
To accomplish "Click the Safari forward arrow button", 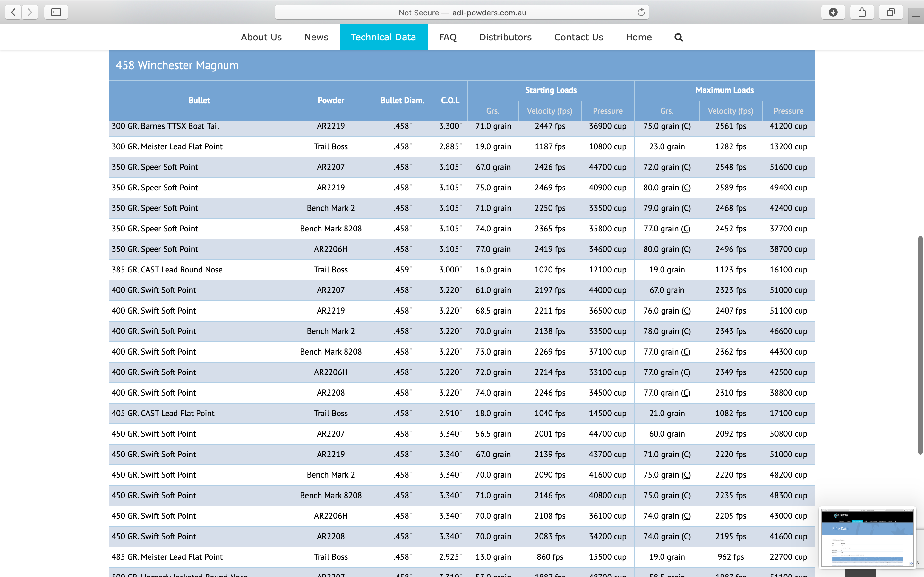I will [30, 12].
